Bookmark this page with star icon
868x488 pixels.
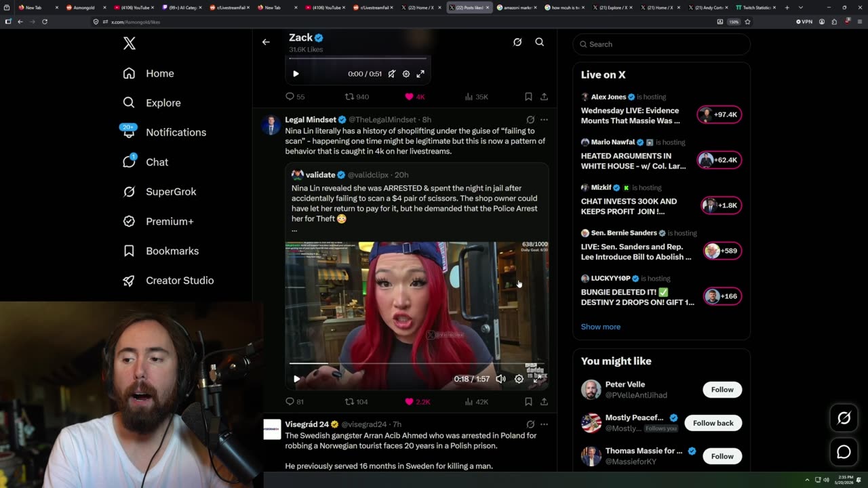(x=747, y=22)
